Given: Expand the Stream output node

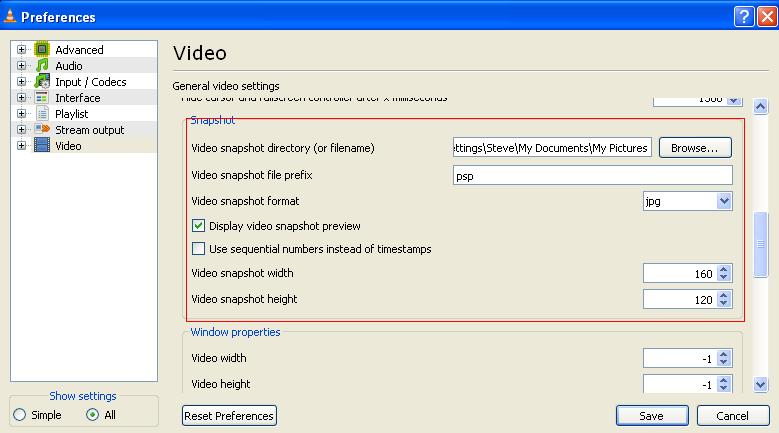Looking at the screenshot, I should point(21,130).
